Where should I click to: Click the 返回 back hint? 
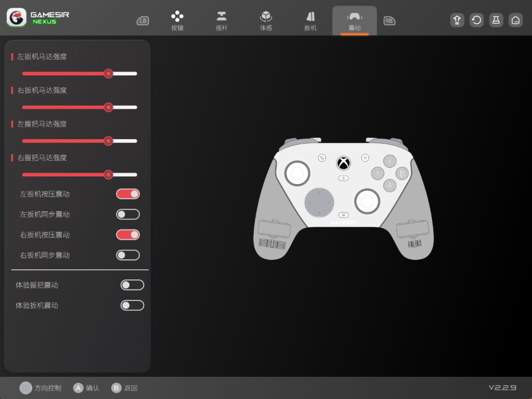pyautogui.click(x=124, y=388)
